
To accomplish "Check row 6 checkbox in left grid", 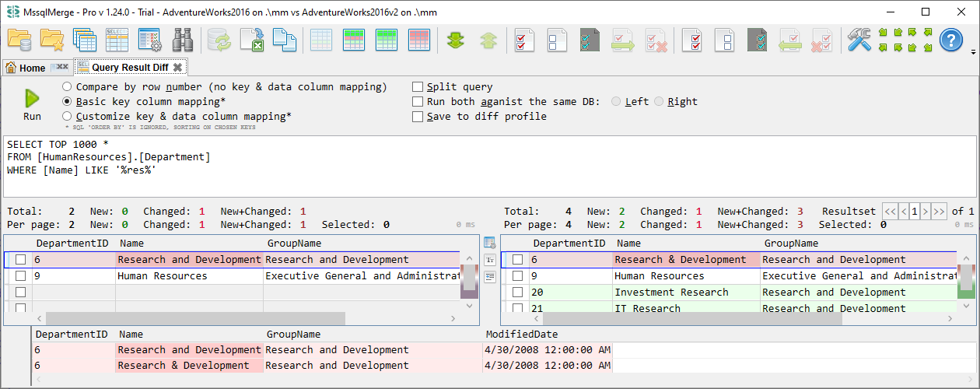I will pyautogui.click(x=21, y=260).
